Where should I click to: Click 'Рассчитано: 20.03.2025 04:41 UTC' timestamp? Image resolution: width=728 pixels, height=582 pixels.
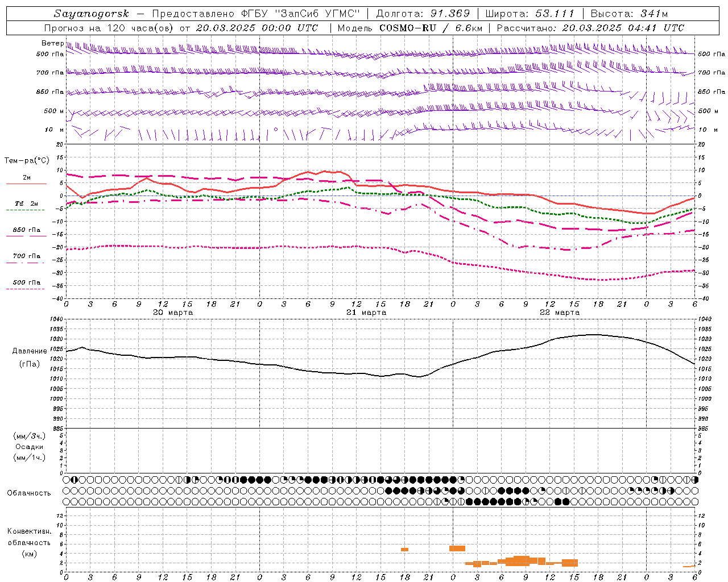[x=590, y=28]
